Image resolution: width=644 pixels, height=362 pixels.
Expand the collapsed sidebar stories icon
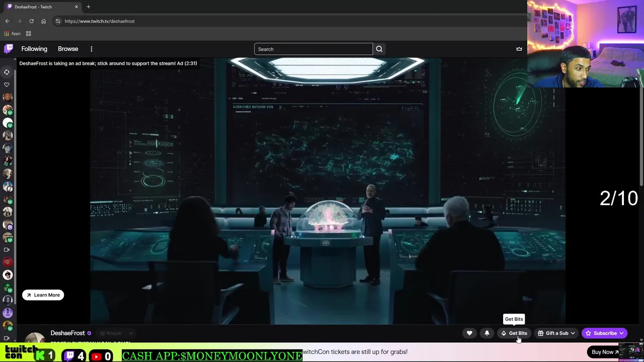coord(7,72)
